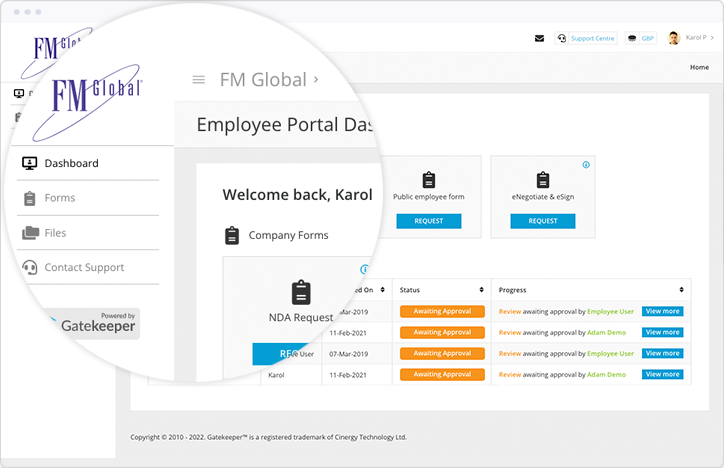Open the hamburger menu next to FM Global
This screenshot has width=724, height=468.
coord(199,80)
